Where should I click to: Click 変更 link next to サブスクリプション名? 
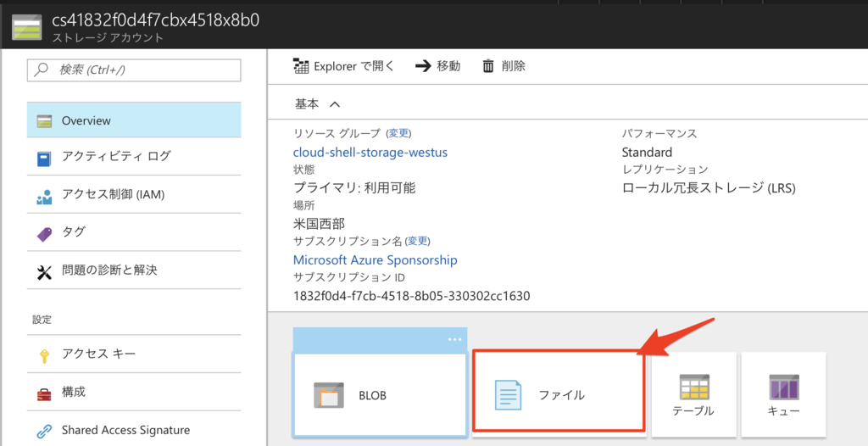click(x=417, y=241)
